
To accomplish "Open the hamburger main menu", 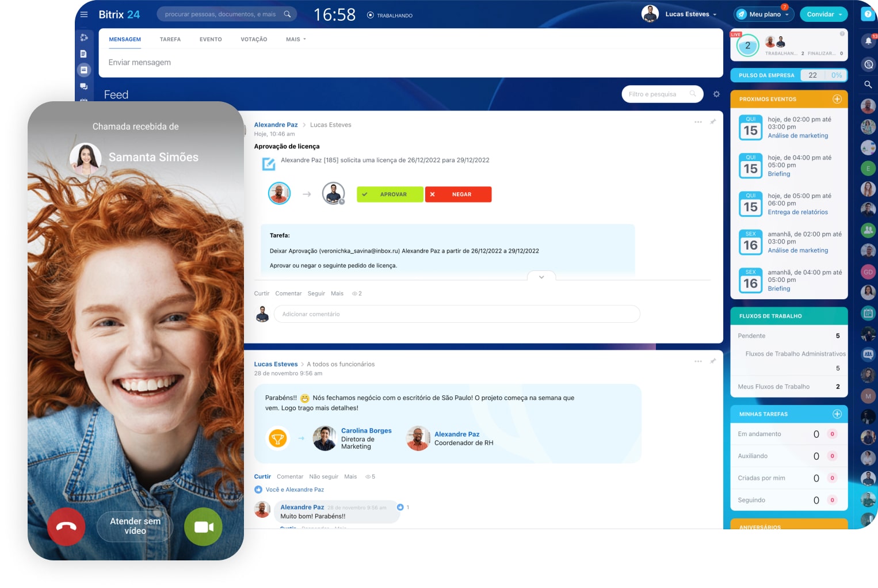I will click(84, 14).
